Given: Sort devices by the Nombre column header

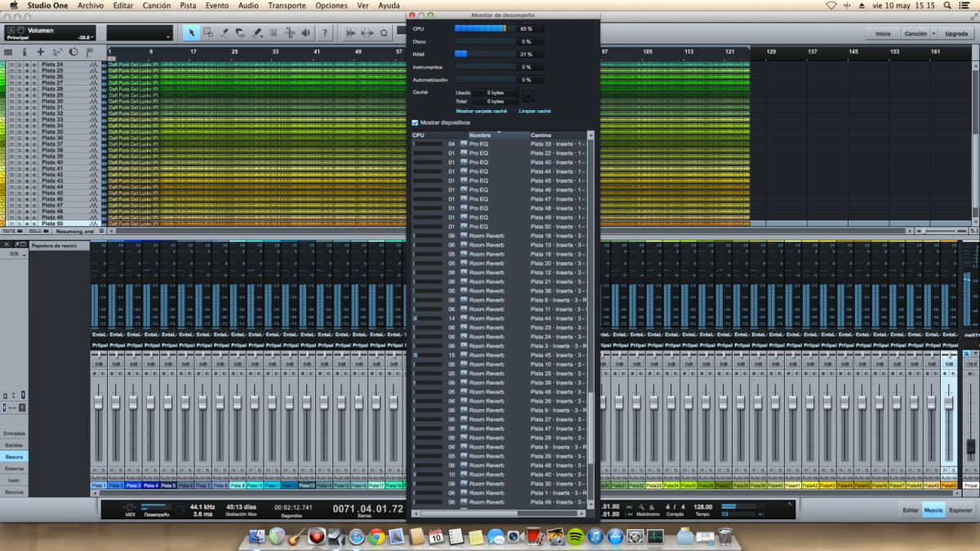Looking at the screenshot, I should pos(480,135).
